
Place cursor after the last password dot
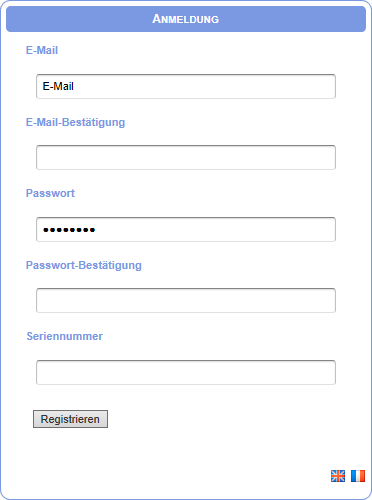pyautogui.click(x=96, y=230)
